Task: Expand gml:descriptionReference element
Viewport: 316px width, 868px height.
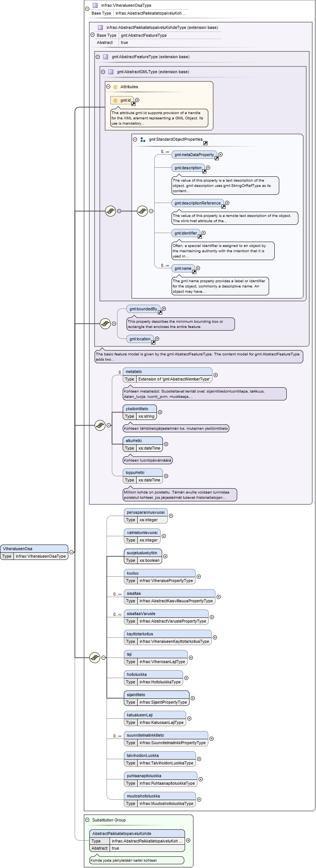Action: 227,203
